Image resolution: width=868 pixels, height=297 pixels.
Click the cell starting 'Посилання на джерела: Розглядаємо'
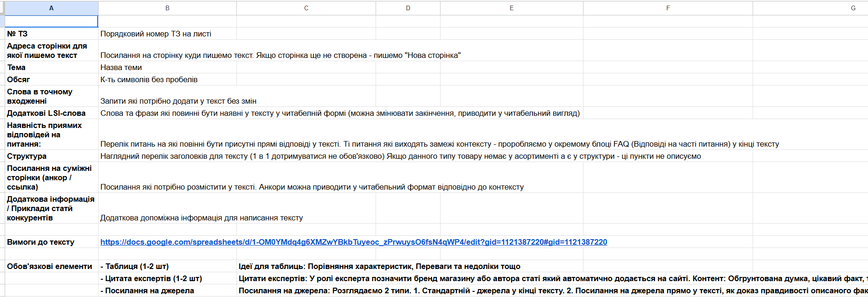tap(552, 290)
